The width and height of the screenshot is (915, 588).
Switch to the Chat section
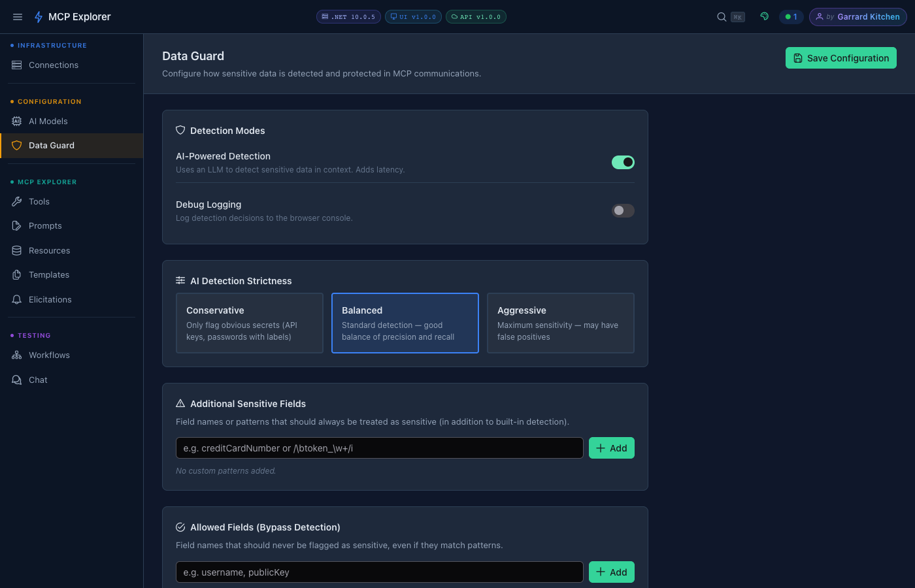(38, 380)
